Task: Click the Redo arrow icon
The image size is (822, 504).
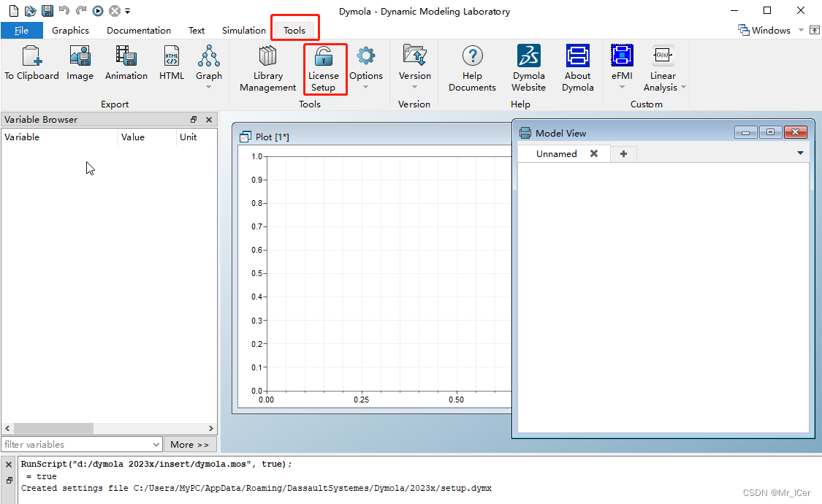Action: click(x=80, y=10)
